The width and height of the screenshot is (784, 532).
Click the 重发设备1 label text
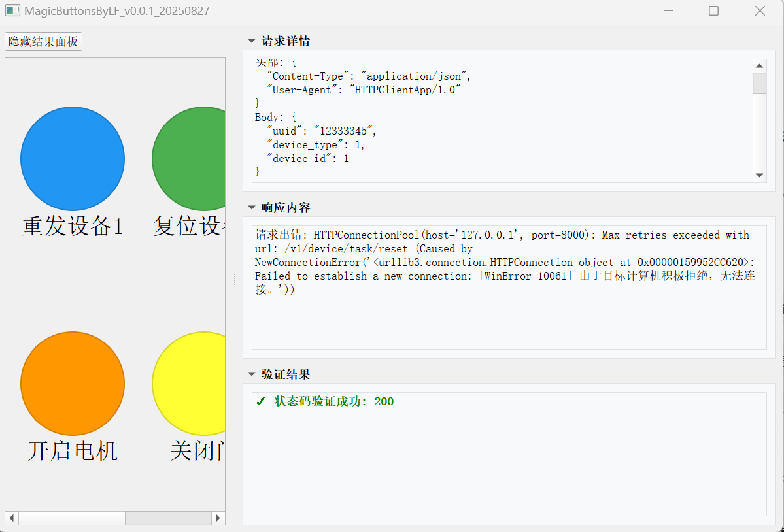[x=73, y=225]
